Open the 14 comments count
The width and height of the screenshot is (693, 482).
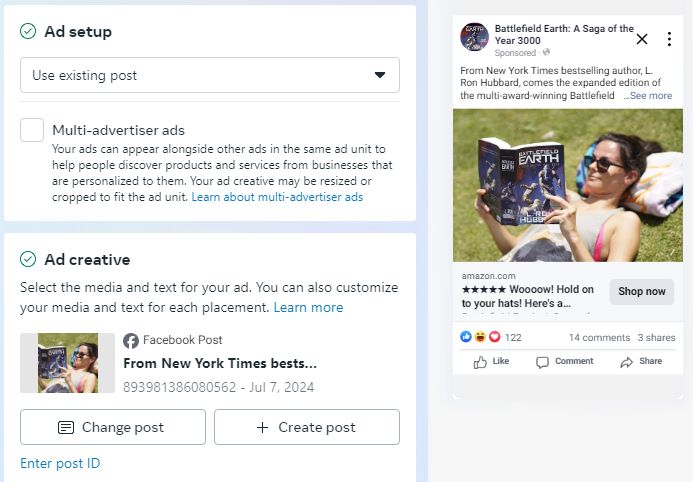pyautogui.click(x=599, y=338)
